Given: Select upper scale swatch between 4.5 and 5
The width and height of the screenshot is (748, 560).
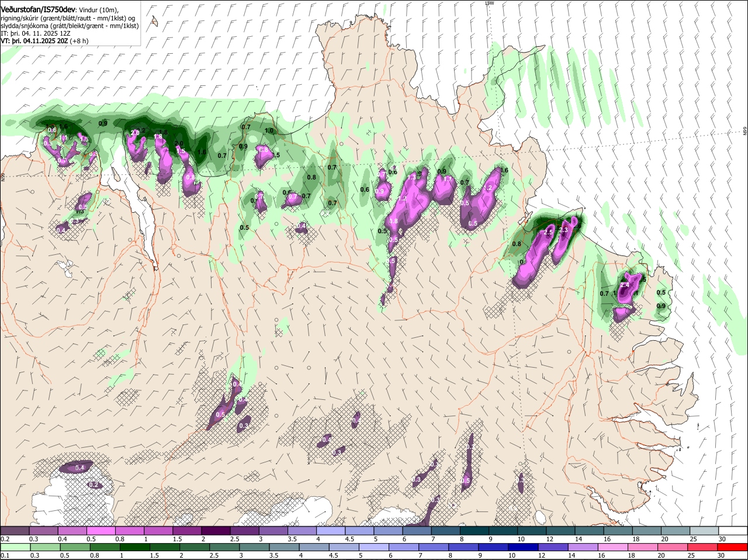Looking at the screenshot, I should pyautogui.click(x=359, y=530).
